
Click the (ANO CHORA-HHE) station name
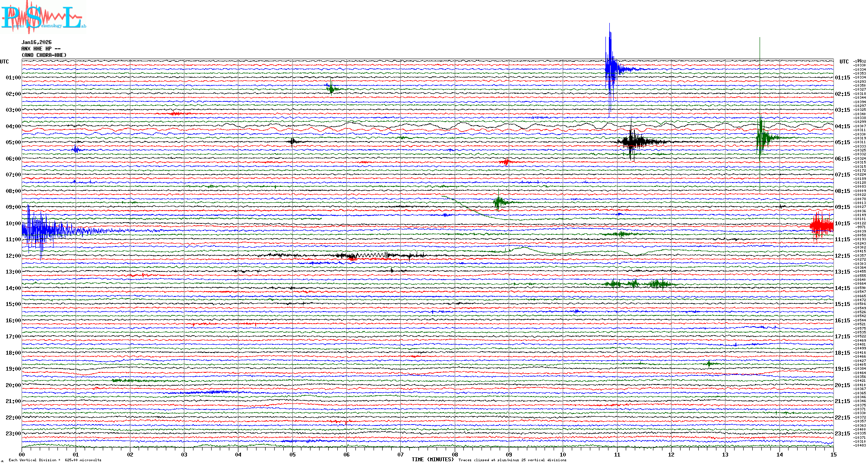[44, 55]
